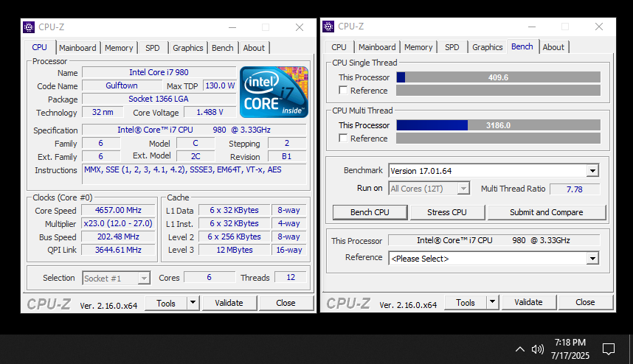This screenshot has height=364, width=633.
Task: Click the Threads count 12 field
Action: [291, 277]
